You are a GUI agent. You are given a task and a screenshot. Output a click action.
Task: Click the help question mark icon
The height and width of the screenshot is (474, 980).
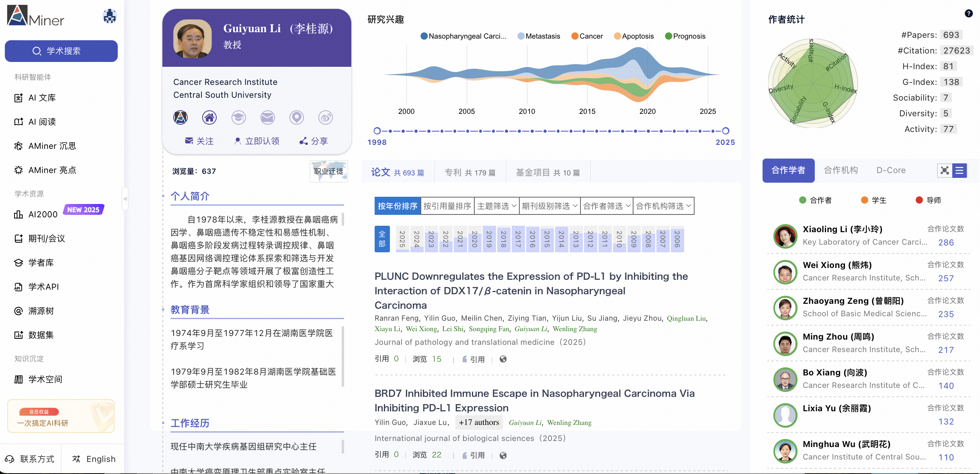(969, 13)
